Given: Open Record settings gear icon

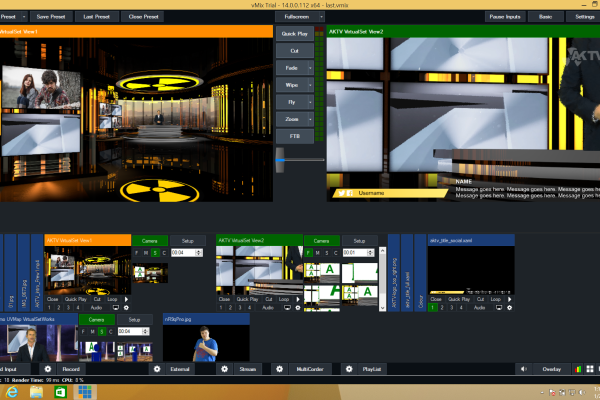Looking at the screenshot, I should click(x=50, y=369).
